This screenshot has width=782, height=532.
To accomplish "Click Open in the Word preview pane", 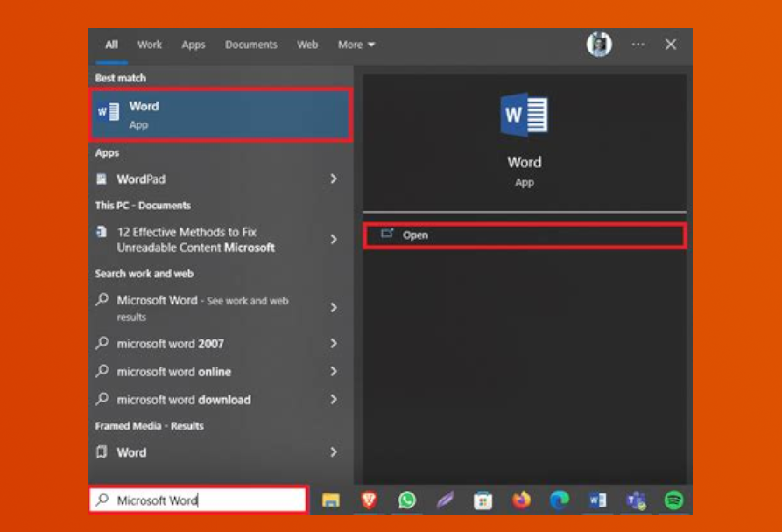I will [x=524, y=235].
